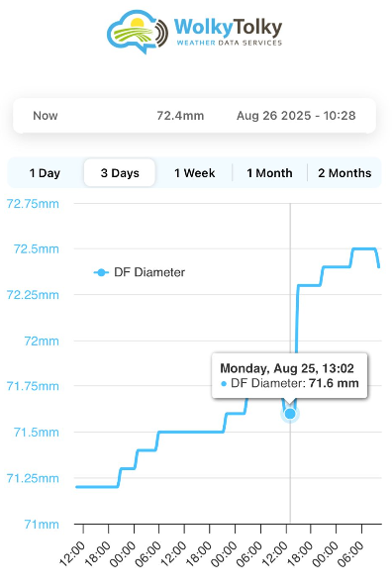
Task: Click the DF Diameter legend marker dot
Action: [x=101, y=272]
